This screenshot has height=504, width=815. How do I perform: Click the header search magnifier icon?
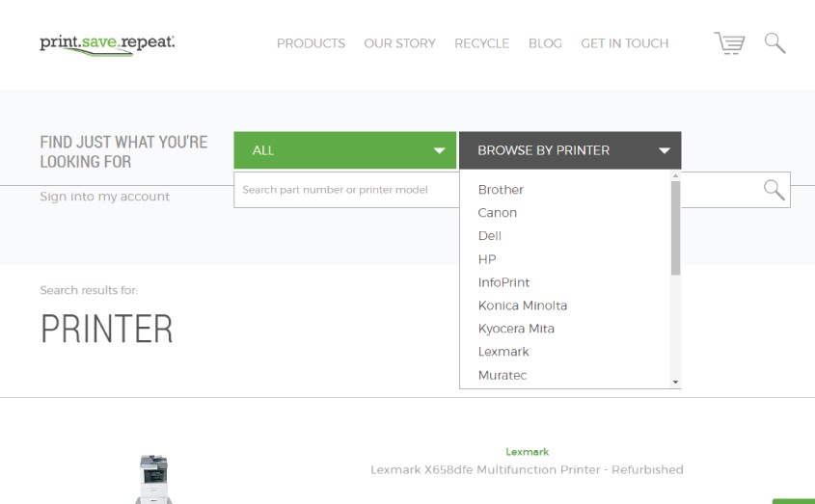pyautogui.click(x=774, y=43)
